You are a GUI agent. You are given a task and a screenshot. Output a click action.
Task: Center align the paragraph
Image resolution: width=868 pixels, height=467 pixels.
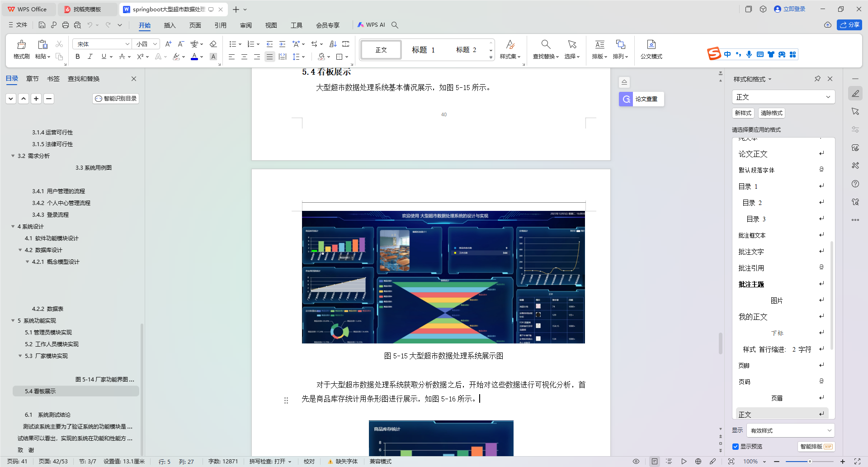tap(244, 57)
